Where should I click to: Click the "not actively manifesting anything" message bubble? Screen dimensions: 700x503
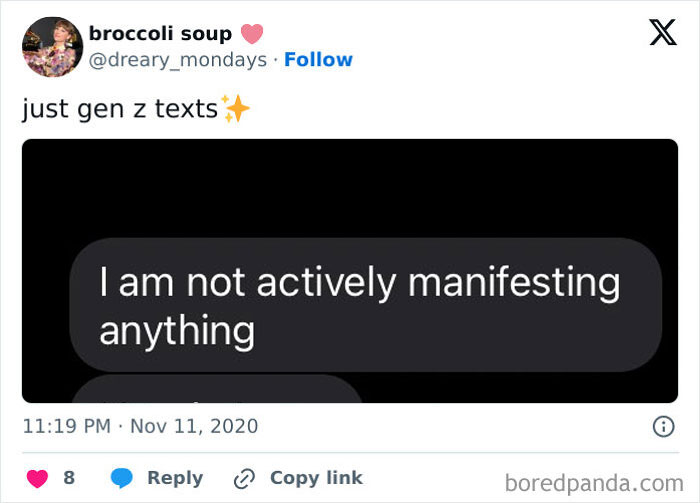[365, 304]
